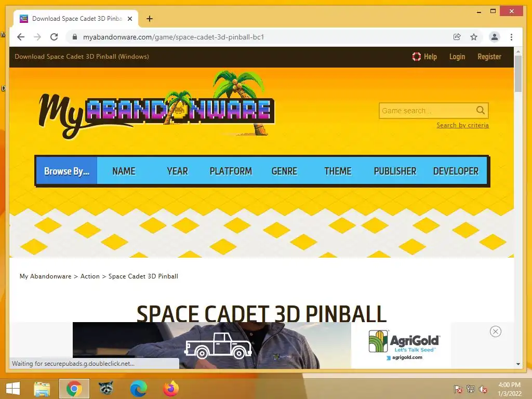Open the Chrome profile avatar
The height and width of the screenshot is (399, 532).
coord(495,37)
